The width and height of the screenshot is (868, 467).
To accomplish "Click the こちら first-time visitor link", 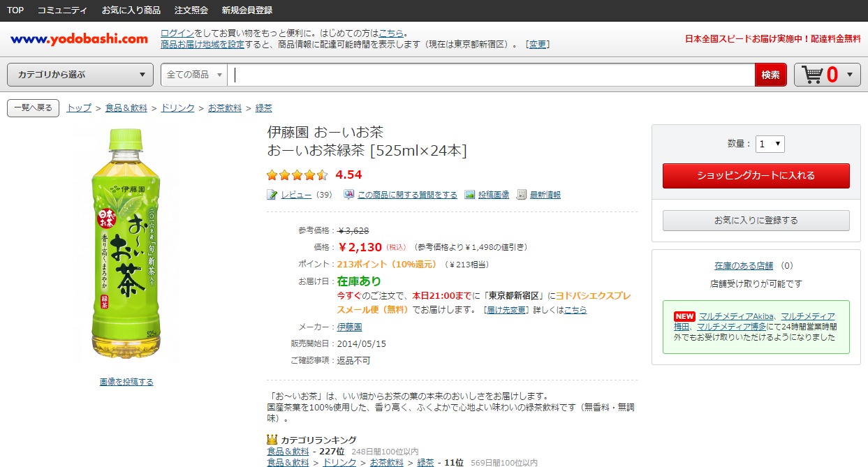I will point(391,34).
